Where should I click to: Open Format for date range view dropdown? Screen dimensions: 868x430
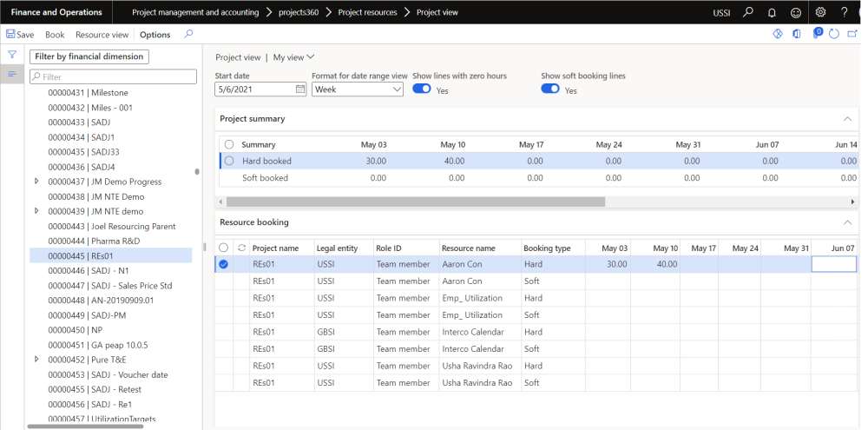(x=357, y=89)
